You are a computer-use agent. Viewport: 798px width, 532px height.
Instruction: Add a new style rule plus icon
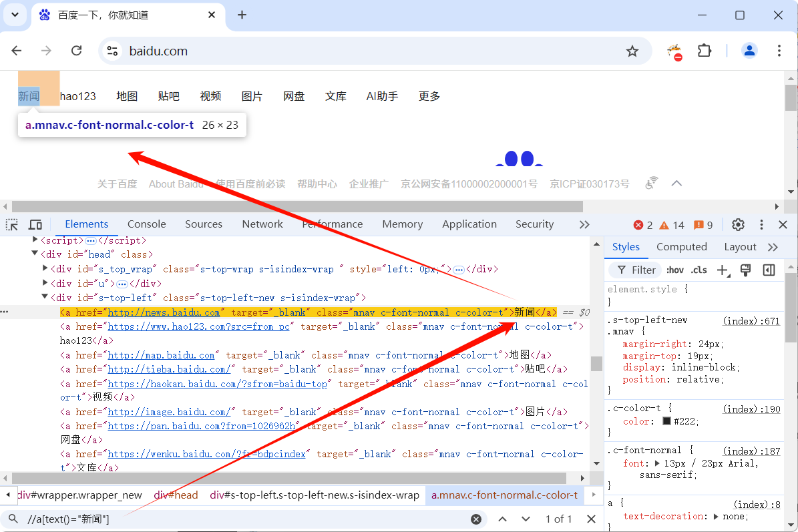tap(723, 270)
